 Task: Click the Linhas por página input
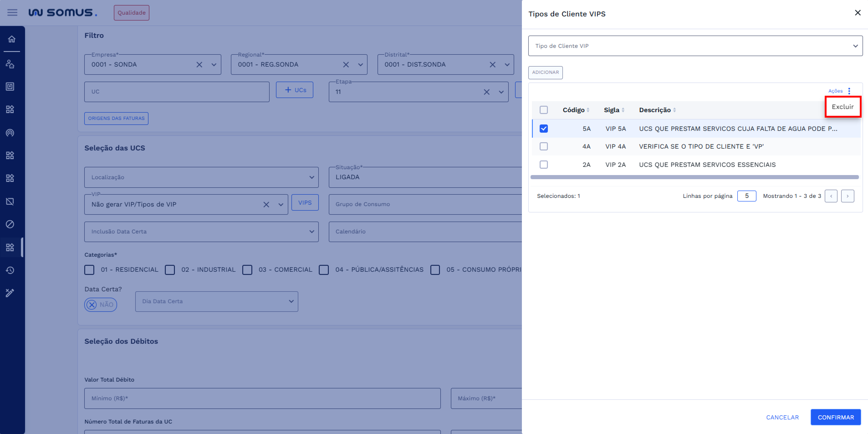point(746,196)
